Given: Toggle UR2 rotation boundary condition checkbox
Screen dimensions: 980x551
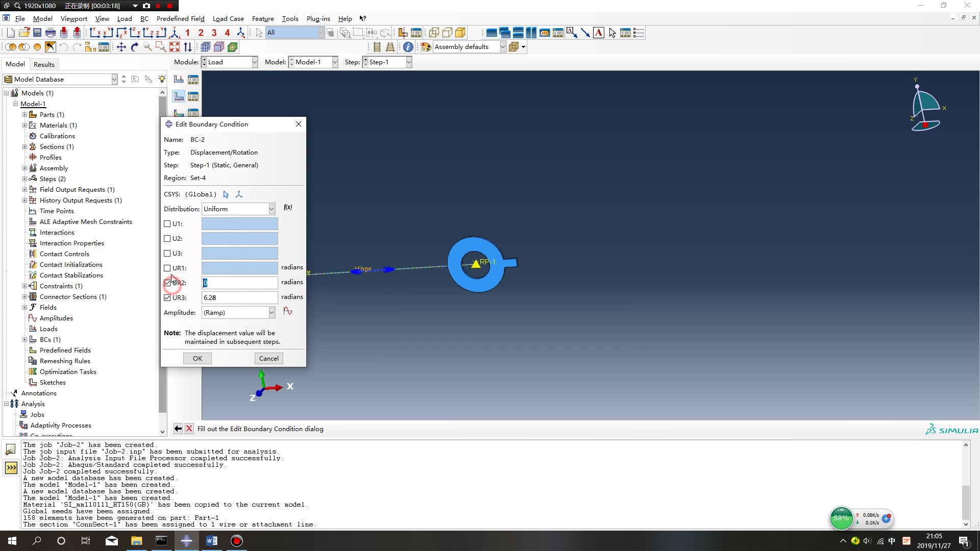Looking at the screenshot, I should pos(166,282).
